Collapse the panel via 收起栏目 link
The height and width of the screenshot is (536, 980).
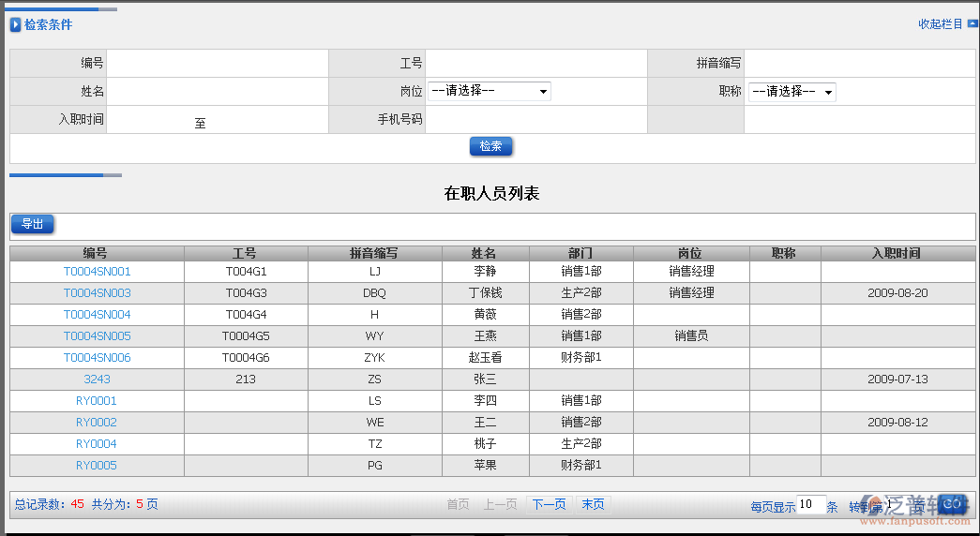point(940,24)
